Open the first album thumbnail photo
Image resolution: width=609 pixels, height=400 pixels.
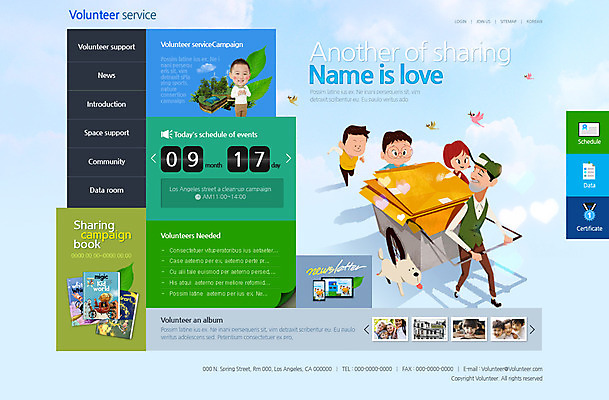coord(389,329)
